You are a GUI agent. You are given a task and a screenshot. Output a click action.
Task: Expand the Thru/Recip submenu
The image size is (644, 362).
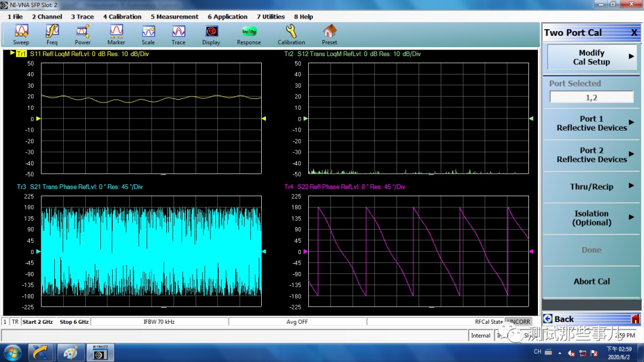[x=592, y=187]
